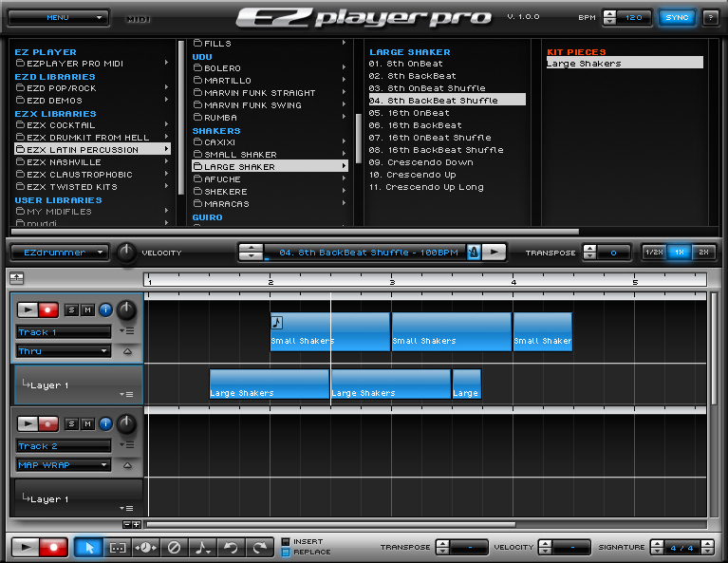Open the RUMBA folder
728x563 pixels.
pos(270,118)
